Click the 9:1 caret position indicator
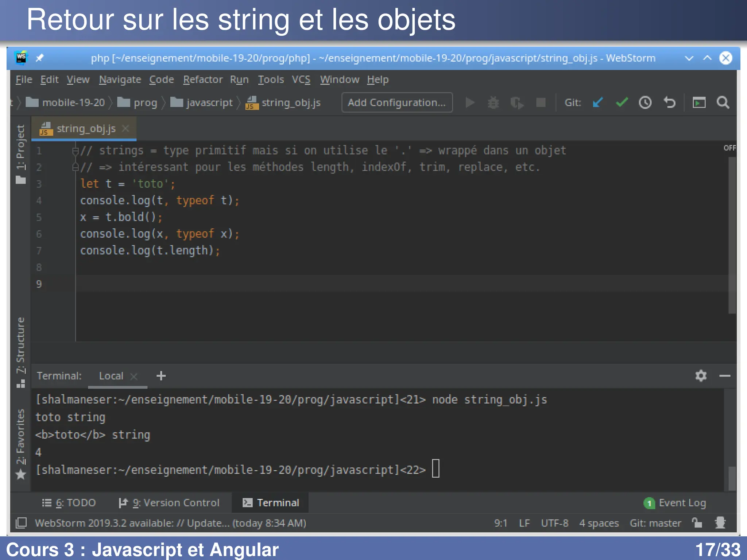Viewport: 747px width, 560px height. (x=501, y=523)
